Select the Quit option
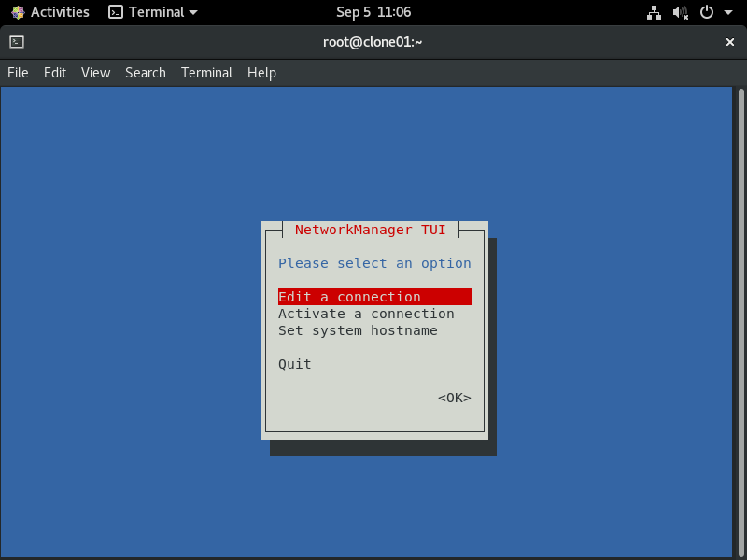 [x=295, y=364]
